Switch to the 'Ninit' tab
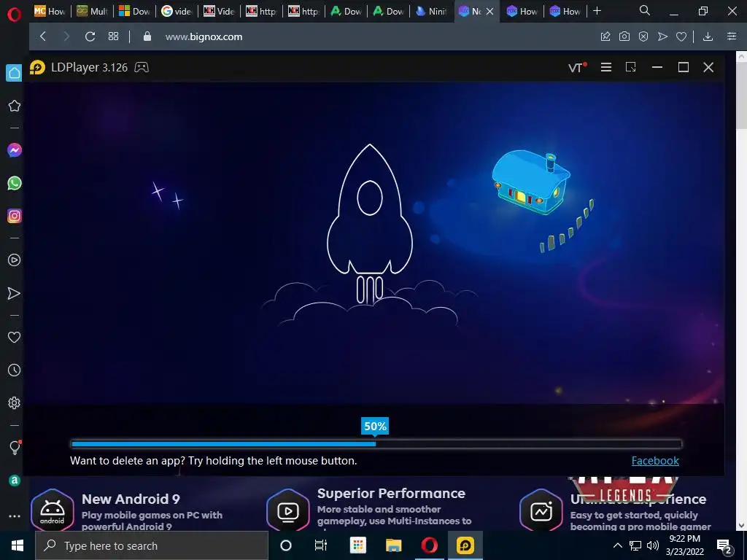Image resolution: width=747 pixels, height=560 pixels. pyautogui.click(x=431, y=11)
